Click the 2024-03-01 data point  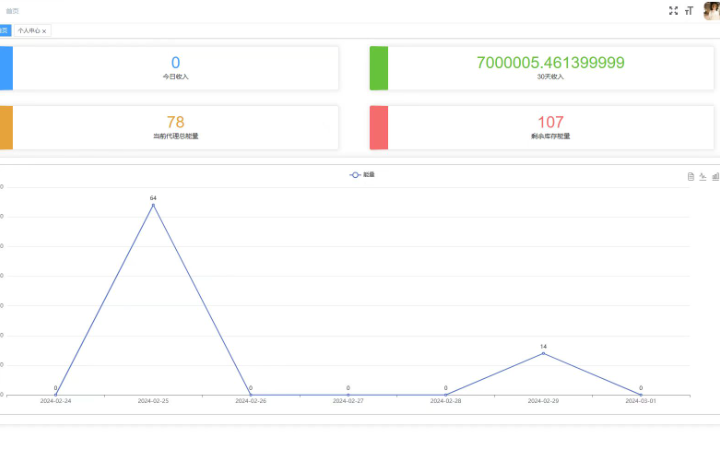click(x=641, y=394)
